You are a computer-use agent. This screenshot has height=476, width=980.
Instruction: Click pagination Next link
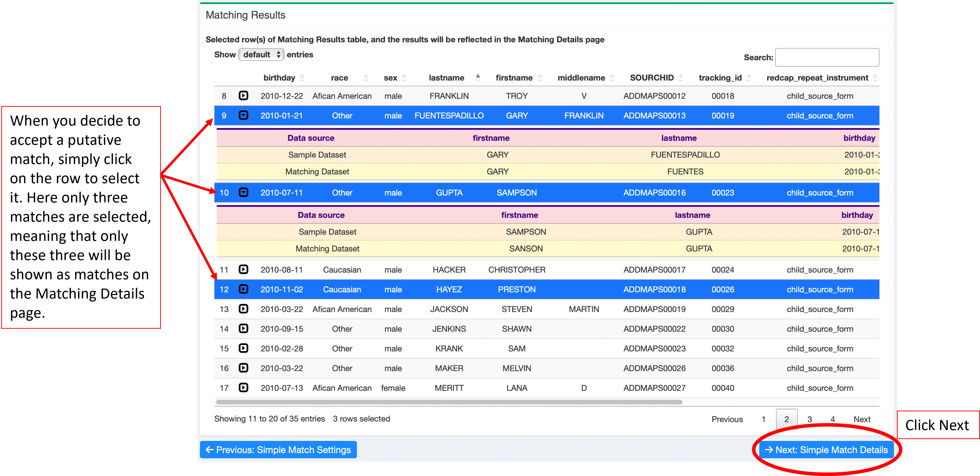click(862, 419)
